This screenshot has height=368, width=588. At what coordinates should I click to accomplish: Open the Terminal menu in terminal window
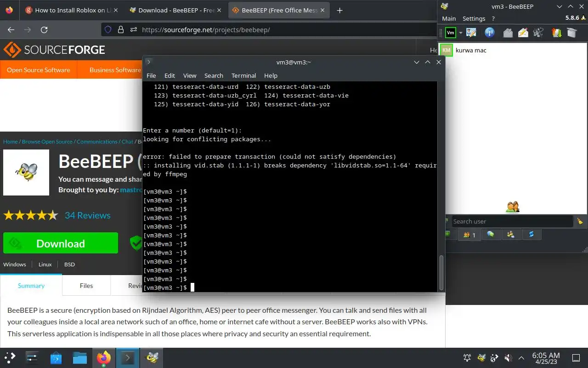click(x=243, y=75)
